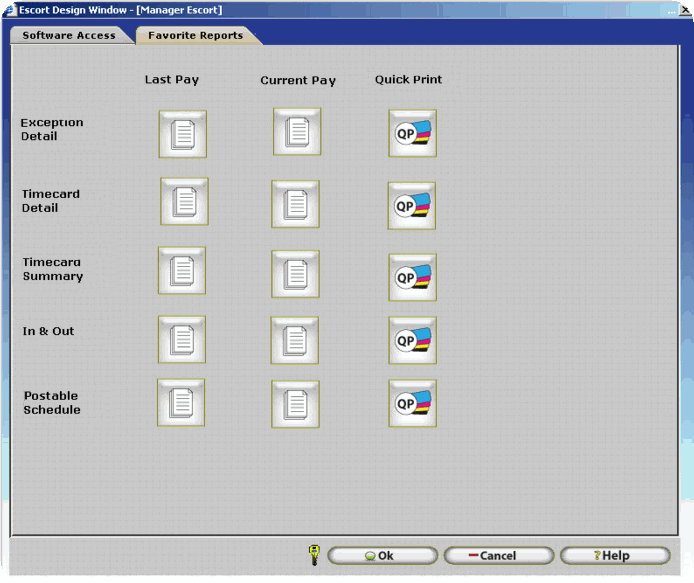Open Current Pay In & Out report
694x583 pixels.
point(296,340)
